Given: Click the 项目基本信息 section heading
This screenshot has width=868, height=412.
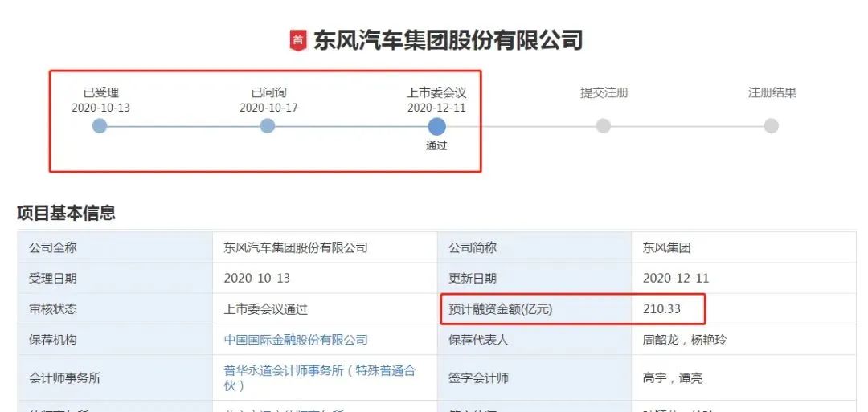Looking at the screenshot, I should tap(67, 212).
